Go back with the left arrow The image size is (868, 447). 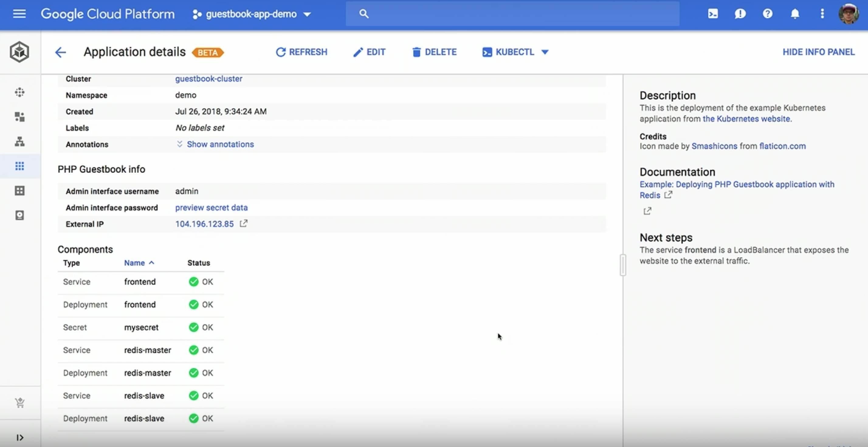coord(60,52)
